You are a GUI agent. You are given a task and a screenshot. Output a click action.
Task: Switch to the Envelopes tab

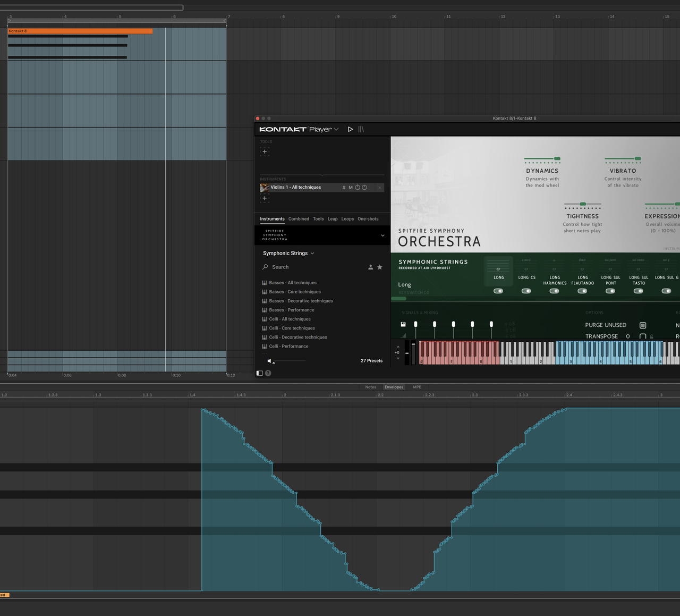(x=394, y=387)
